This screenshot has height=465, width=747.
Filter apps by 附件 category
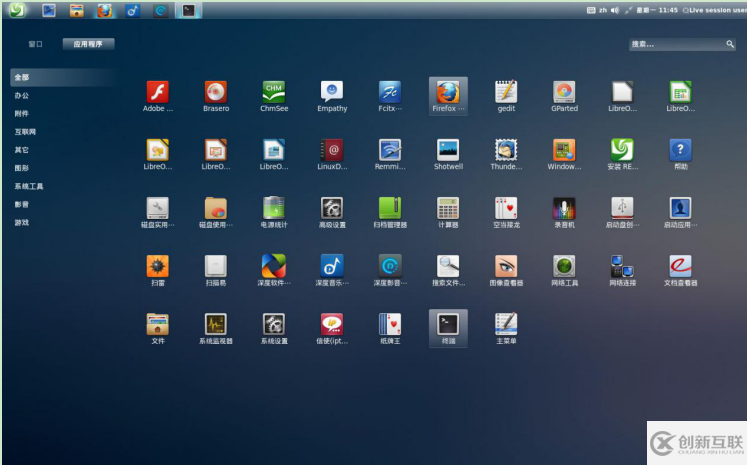(x=22, y=113)
